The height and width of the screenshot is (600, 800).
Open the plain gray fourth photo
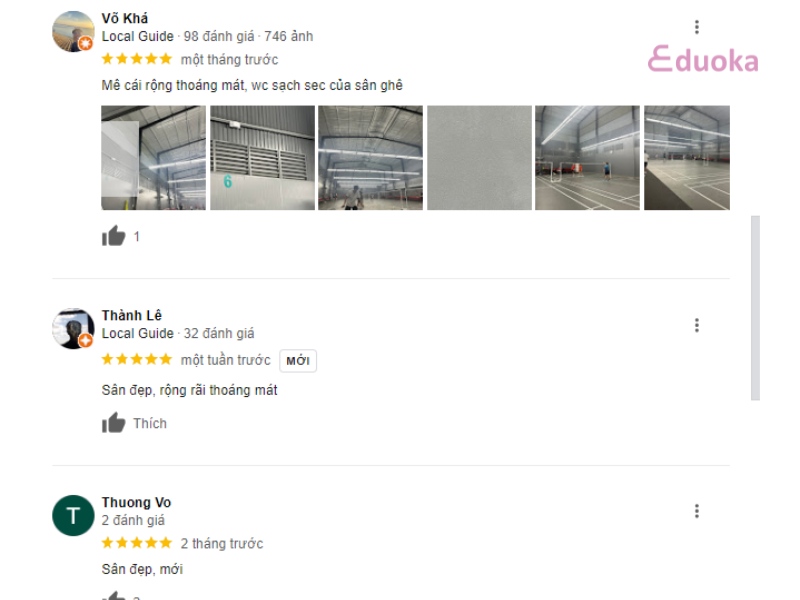tap(479, 158)
